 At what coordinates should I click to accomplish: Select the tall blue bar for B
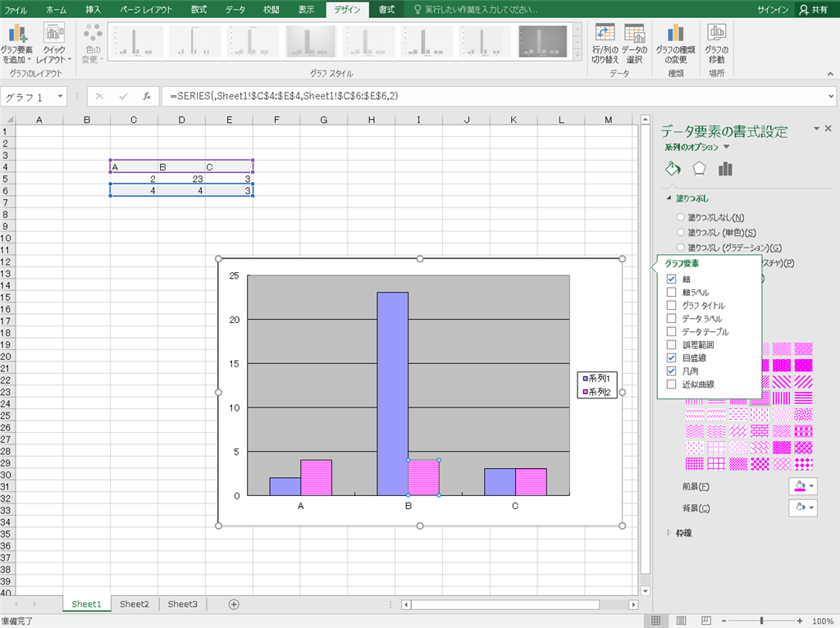(x=393, y=394)
